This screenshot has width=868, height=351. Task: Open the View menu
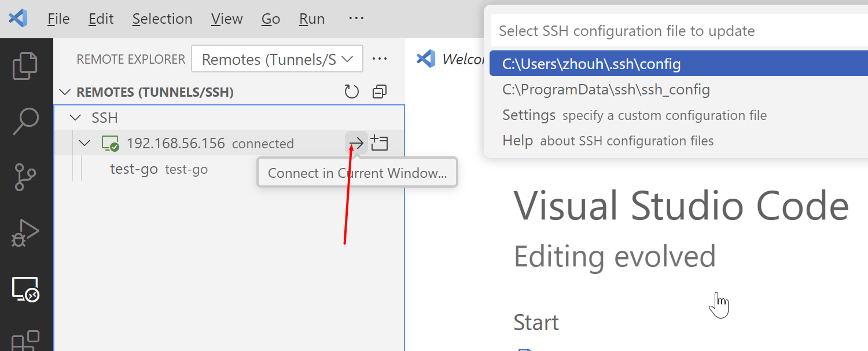coord(227,19)
